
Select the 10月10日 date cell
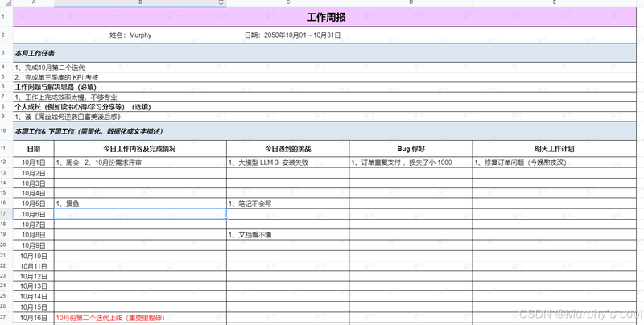click(x=33, y=256)
